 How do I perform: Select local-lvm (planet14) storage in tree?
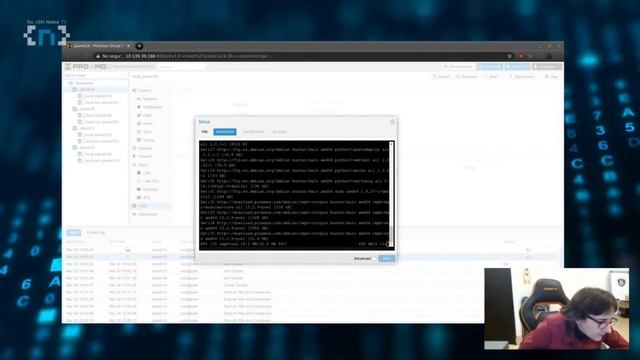(98, 102)
